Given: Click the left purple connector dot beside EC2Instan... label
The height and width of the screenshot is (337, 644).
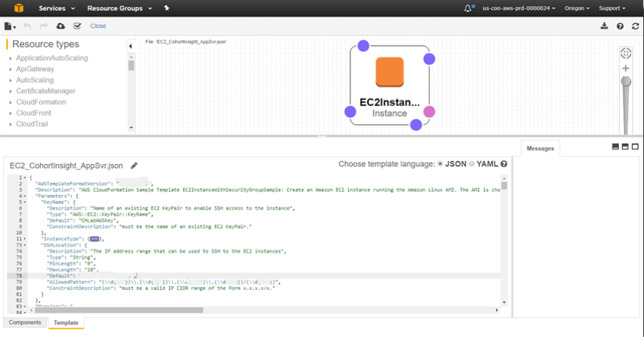Looking at the screenshot, I should [350, 112].
